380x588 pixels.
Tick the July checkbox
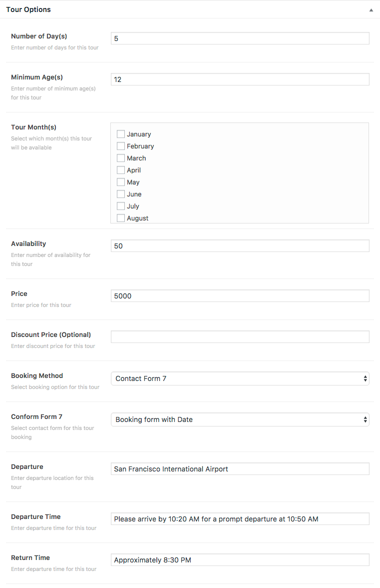tap(120, 206)
